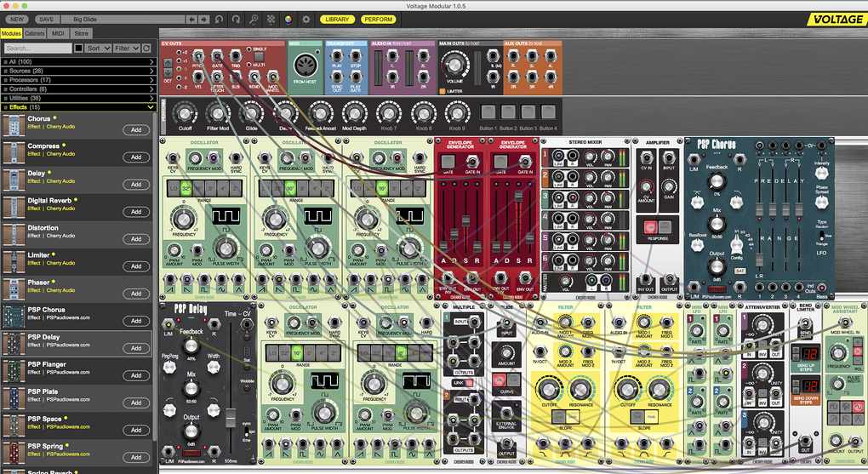The image size is (868, 474).
Task: Click the GATE jack in CV Outs
Action: pyautogui.click(x=217, y=56)
